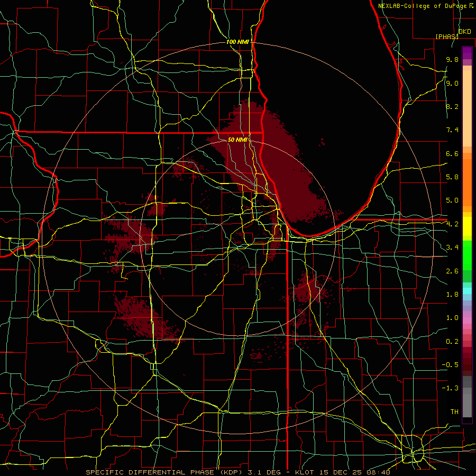This screenshot has height=476, width=476.
Task: Click the 100 NMI range ring label
Action: point(237,42)
